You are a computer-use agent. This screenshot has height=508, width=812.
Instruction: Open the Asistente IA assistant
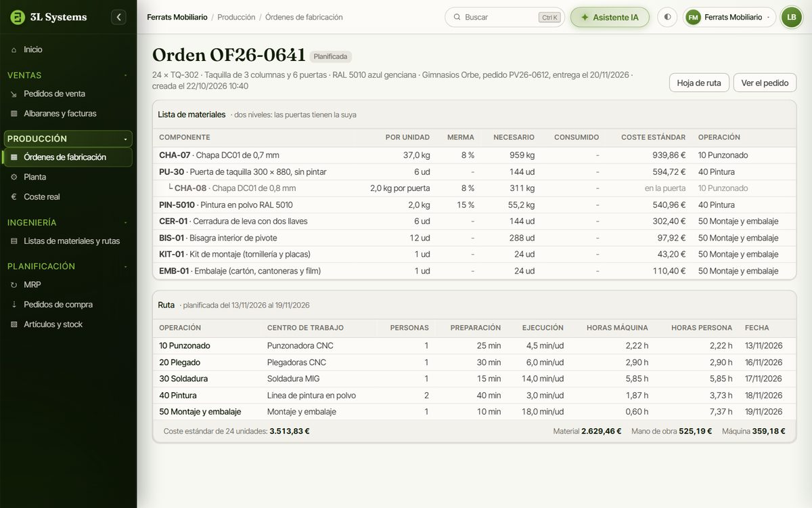[x=610, y=17]
